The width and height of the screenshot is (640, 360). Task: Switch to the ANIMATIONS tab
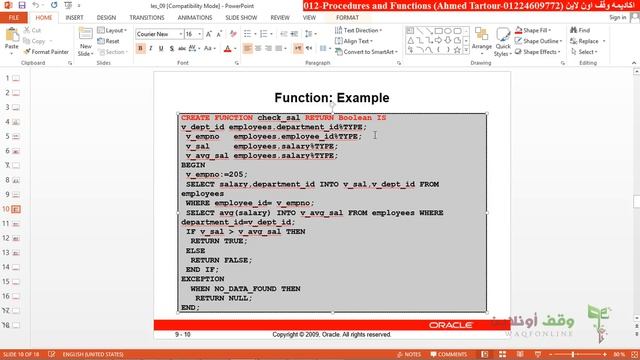195,18
